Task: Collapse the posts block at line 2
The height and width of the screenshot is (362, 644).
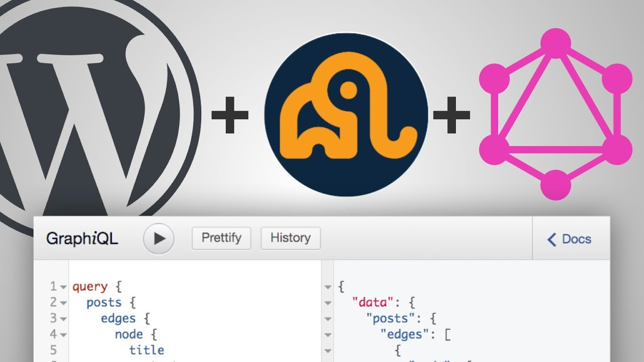Action: pos(63,303)
